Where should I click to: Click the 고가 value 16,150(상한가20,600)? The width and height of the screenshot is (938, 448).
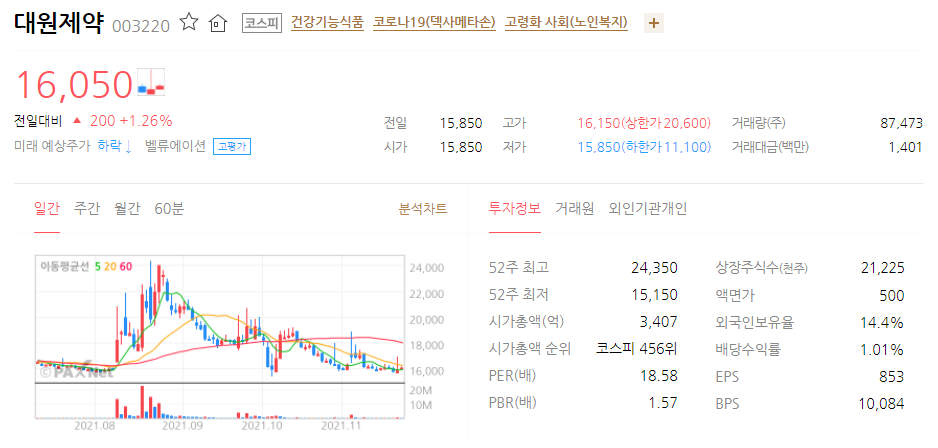tap(644, 123)
